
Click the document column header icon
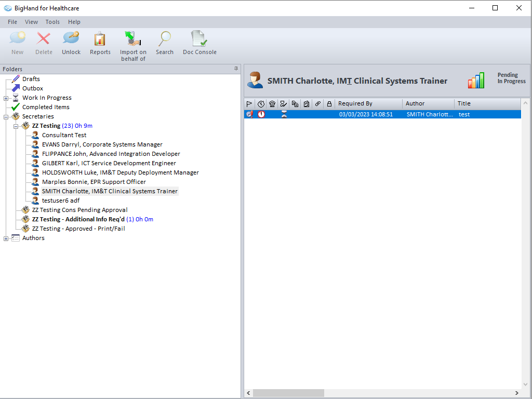[x=307, y=104]
